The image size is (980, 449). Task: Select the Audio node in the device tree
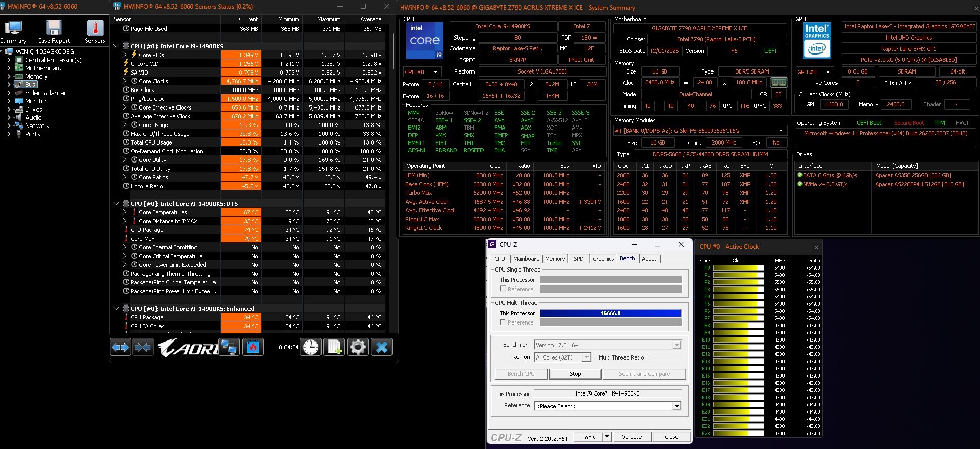tap(33, 118)
